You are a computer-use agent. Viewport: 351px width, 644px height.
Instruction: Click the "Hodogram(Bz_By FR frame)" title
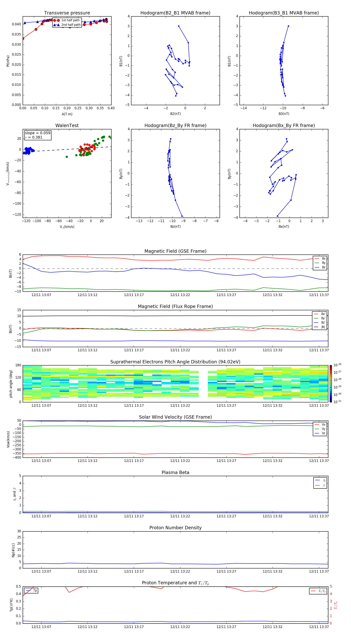(x=175, y=125)
